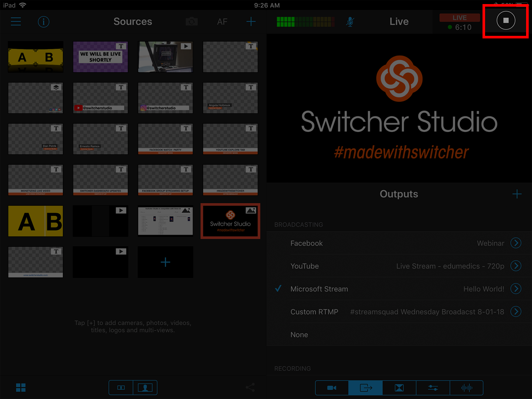Select www.switcherstudio.com title thumbnail
Viewport: 532px width, 399px height.
35,262
